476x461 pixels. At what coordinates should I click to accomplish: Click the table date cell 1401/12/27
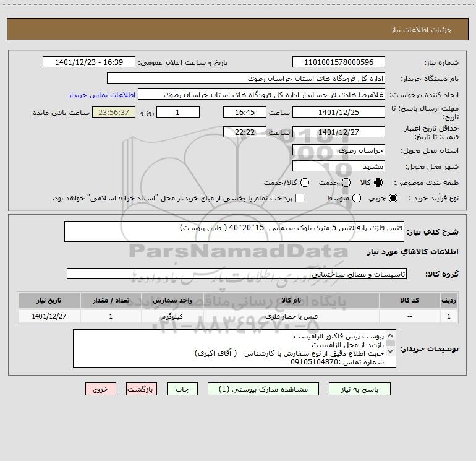[x=49, y=316]
